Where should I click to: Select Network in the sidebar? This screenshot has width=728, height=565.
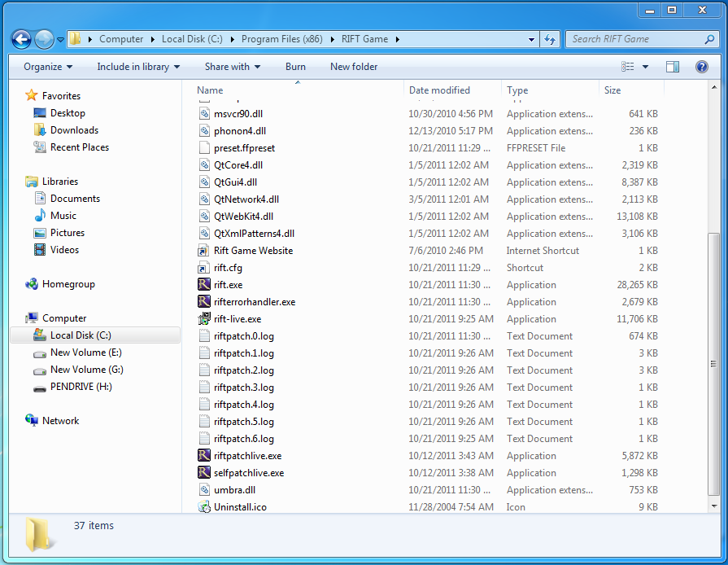coord(60,421)
